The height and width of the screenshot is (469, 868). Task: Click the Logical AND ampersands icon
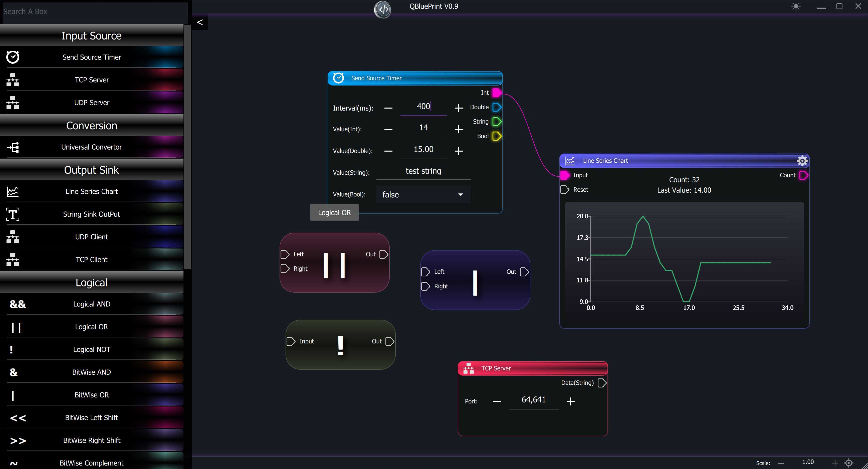pyautogui.click(x=18, y=304)
